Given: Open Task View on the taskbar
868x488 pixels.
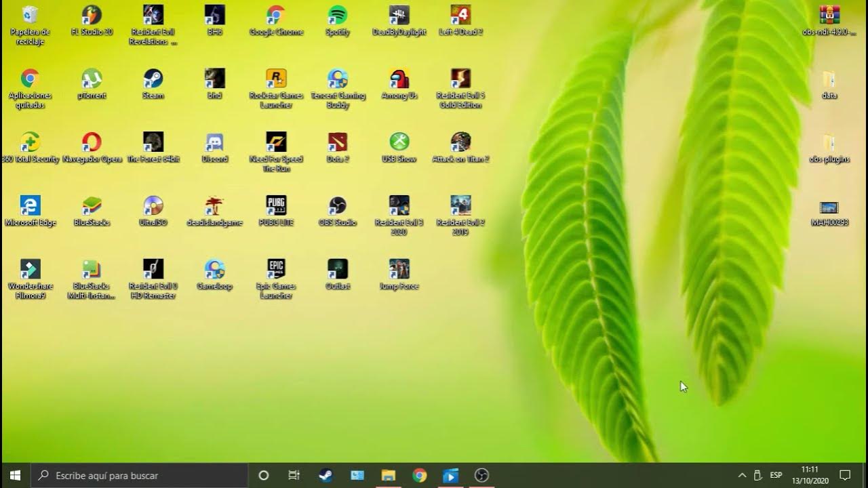Looking at the screenshot, I should point(294,475).
